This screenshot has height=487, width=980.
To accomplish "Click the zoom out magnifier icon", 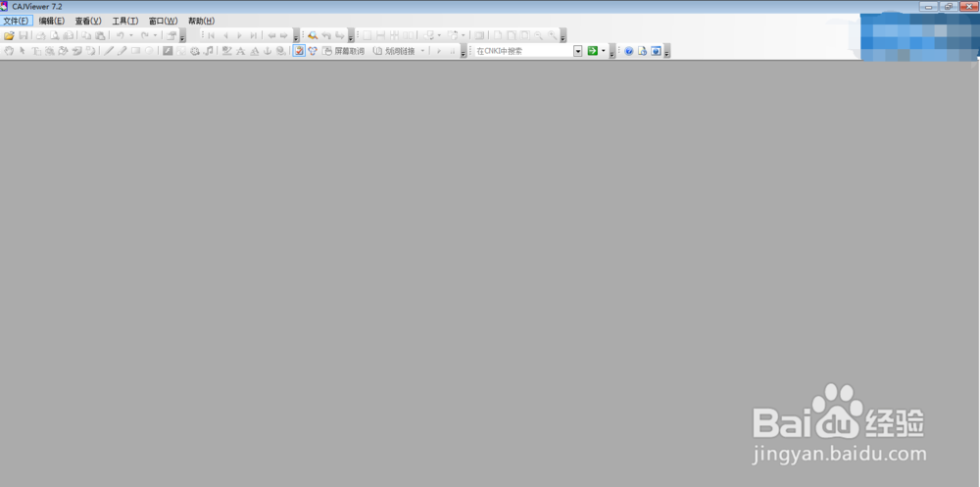I will tap(539, 35).
